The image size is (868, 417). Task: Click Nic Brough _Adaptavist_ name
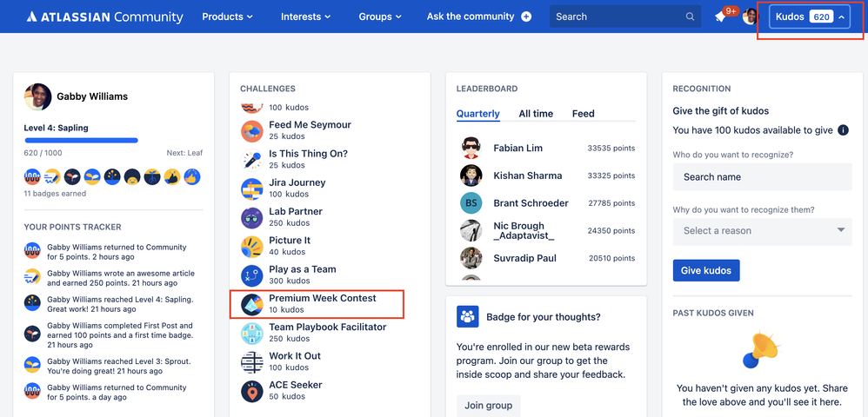524,230
